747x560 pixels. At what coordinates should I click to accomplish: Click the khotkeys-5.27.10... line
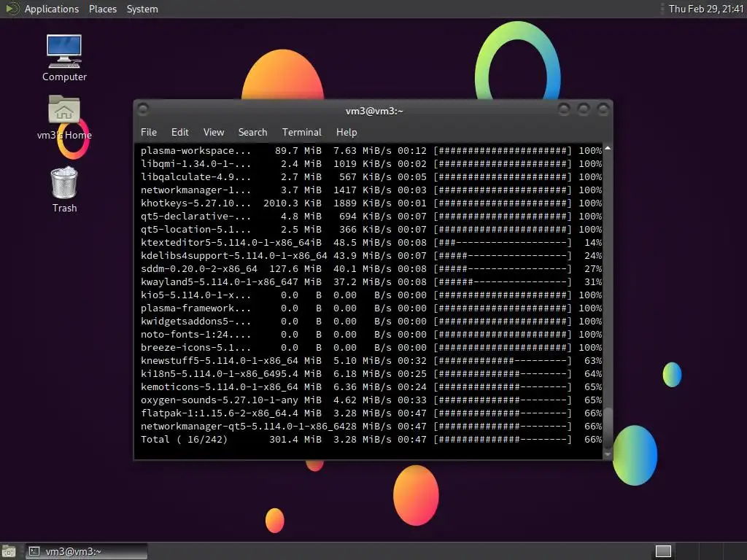coord(371,203)
